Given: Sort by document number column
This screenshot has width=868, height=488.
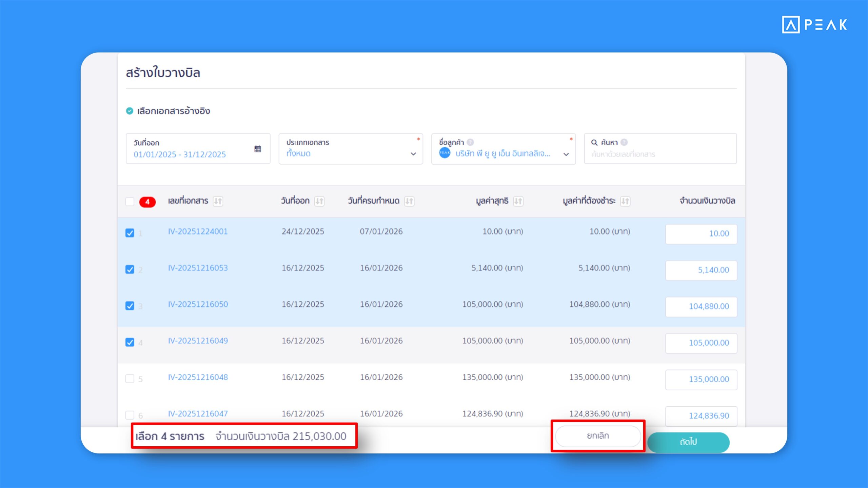Looking at the screenshot, I should pyautogui.click(x=218, y=201).
